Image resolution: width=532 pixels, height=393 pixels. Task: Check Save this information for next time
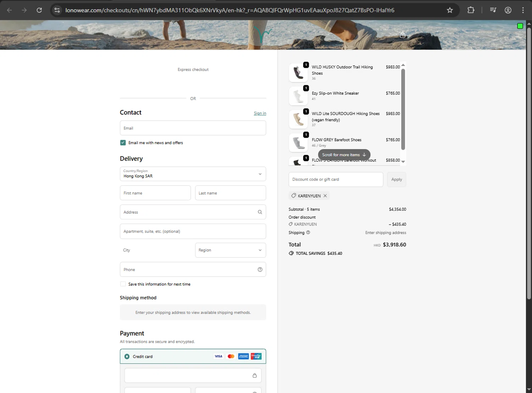click(x=123, y=284)
